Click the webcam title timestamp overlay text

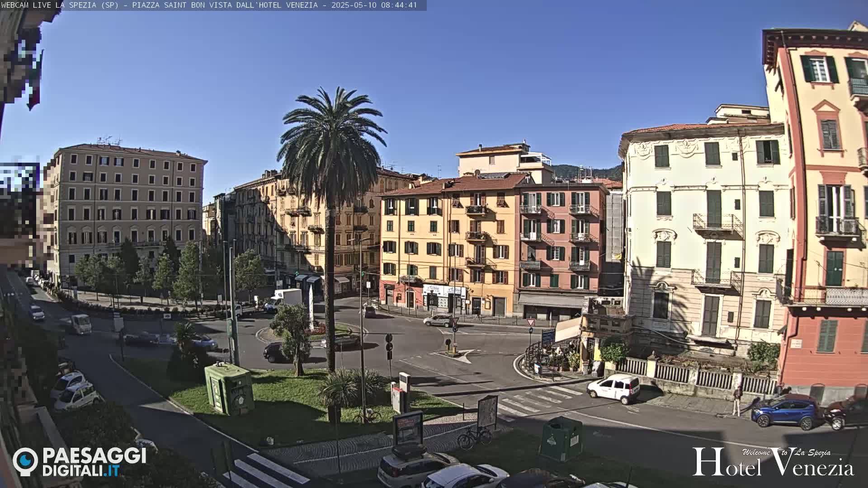[209, 5]
